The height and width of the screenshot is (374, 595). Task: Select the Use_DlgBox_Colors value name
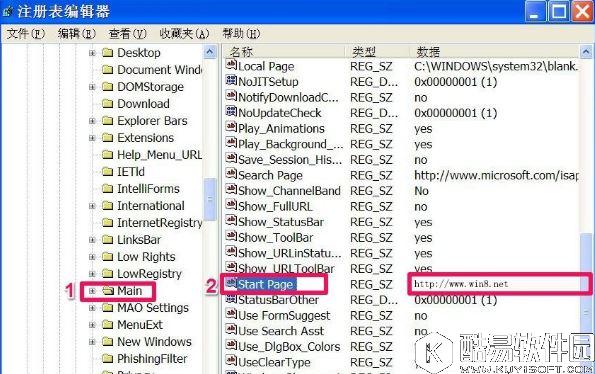(x=289, y=347)
